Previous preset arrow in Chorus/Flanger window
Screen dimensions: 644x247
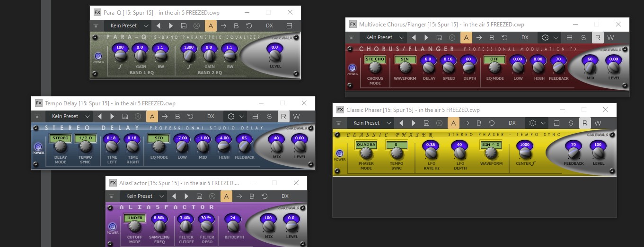414,38
